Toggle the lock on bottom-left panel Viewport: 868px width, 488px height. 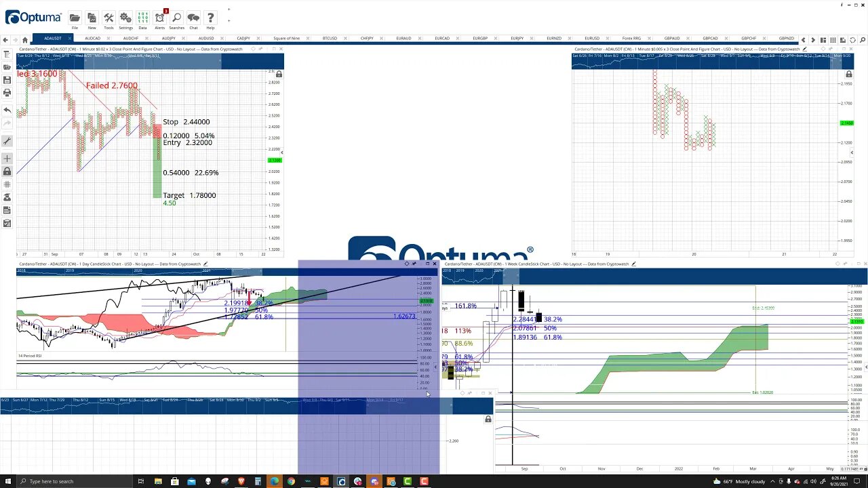tap(488, 420)
